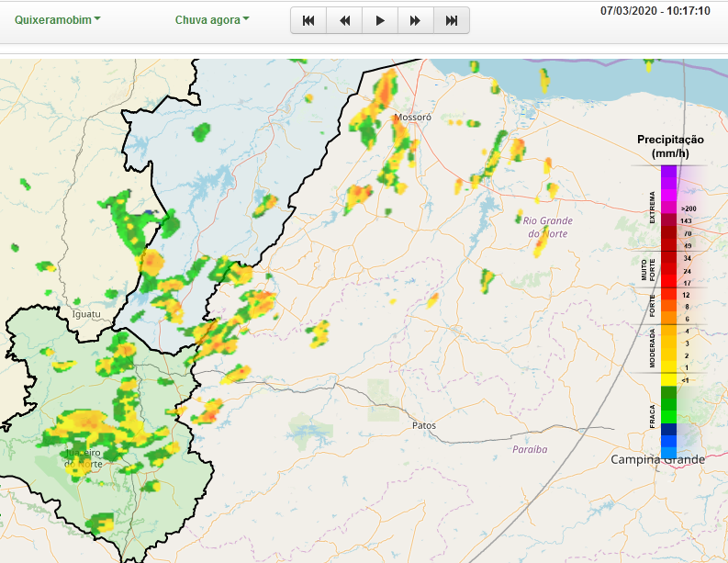Step back one radar frame

click(x=344, y=20)
